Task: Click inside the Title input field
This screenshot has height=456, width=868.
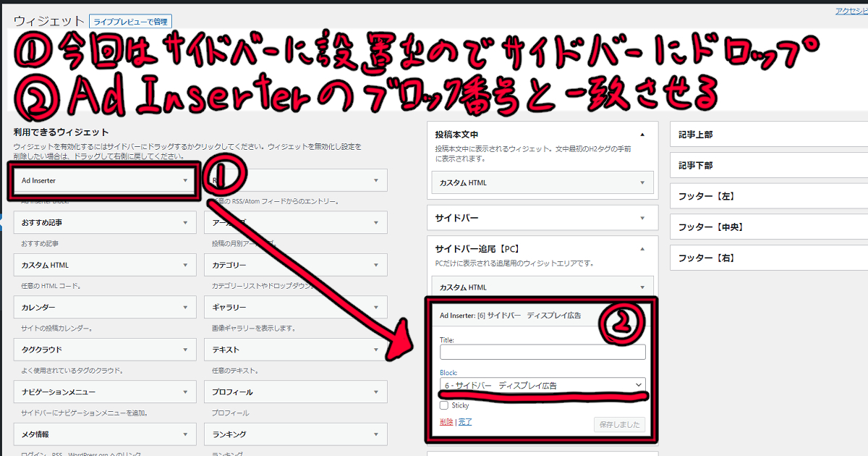Action: (542, 352)
